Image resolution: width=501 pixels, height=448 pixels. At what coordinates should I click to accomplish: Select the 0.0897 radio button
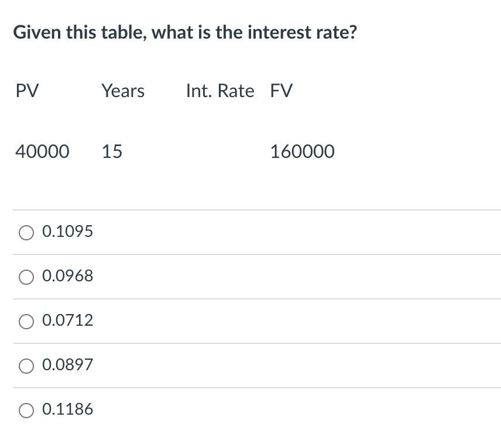(26, 366)
